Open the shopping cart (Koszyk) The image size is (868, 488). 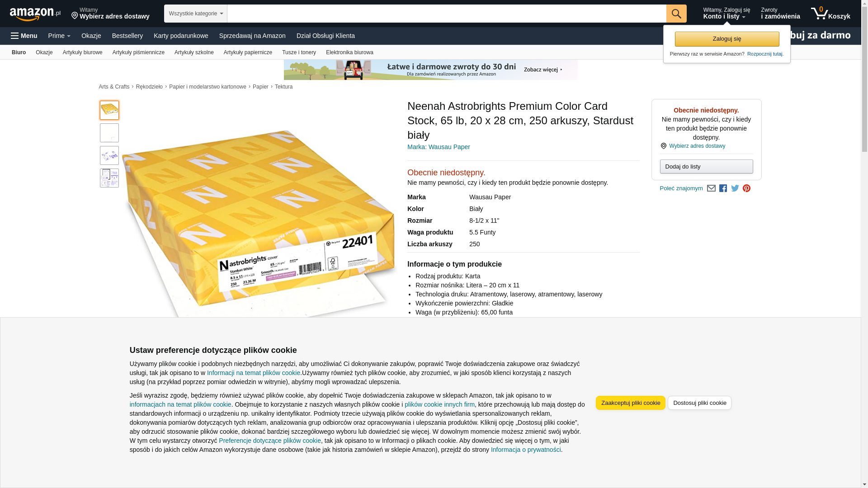click(830, 14)
